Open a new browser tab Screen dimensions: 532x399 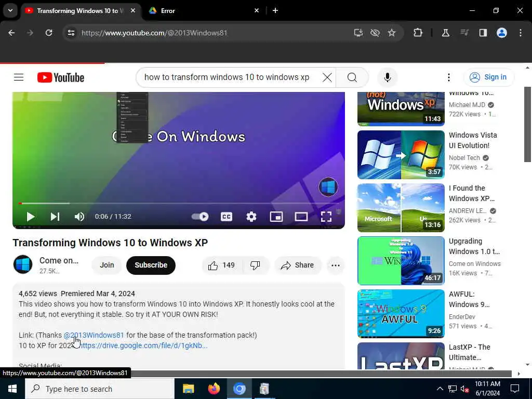tap(275, 11)
